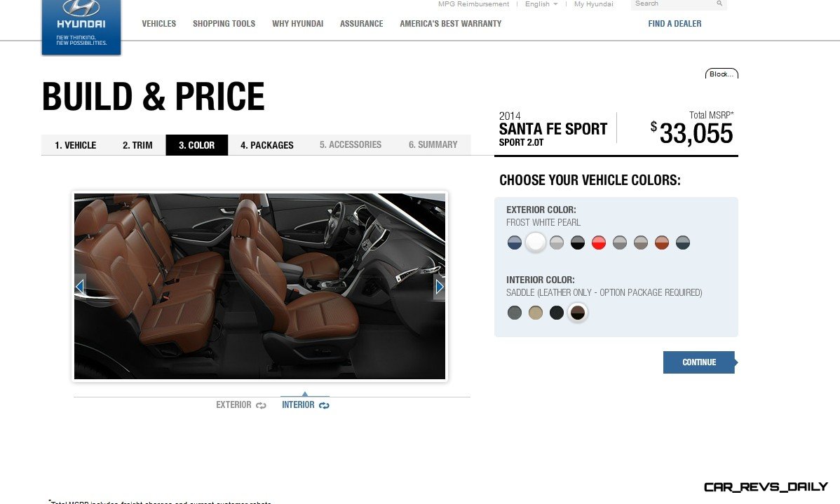Select the seventh exterior swatch, taupe gray
This screenshot has width=840, height=504.
(x=641, y=243)
